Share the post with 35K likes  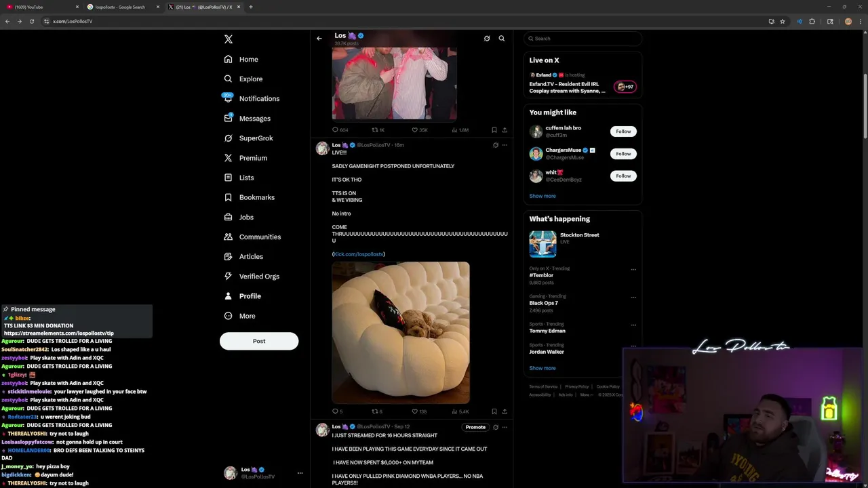[505, 130]
